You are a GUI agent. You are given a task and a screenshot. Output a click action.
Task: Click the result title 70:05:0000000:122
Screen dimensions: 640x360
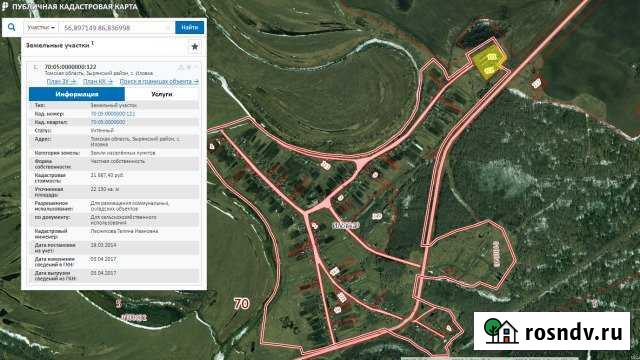pos(70,67)
